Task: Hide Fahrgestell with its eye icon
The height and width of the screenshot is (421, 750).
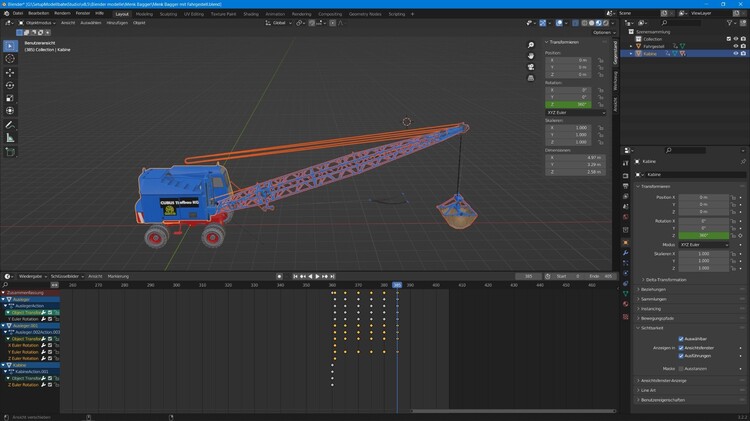Action: (736, 46)
